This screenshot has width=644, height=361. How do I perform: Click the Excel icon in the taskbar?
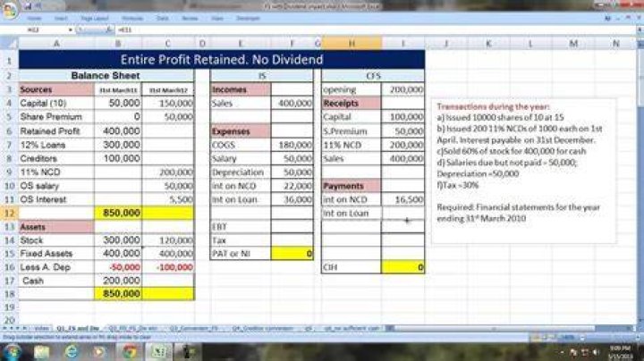(158, 352)
